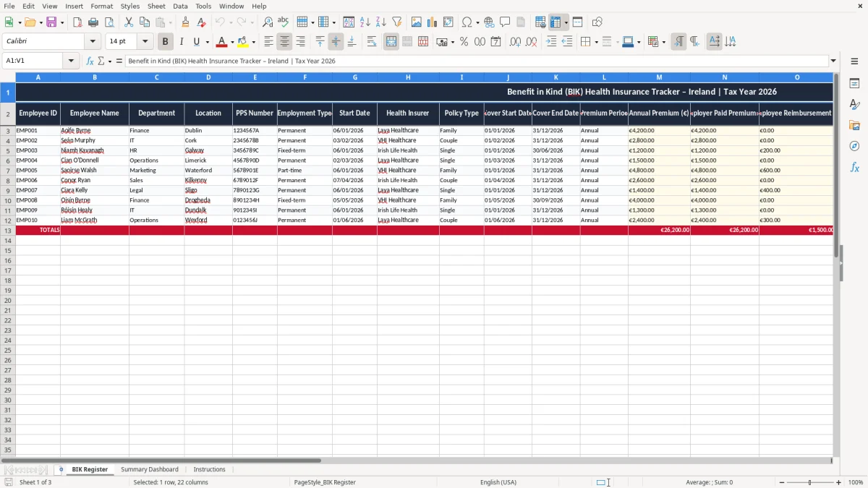Viewport: 868px width, 488px height.
Task: Switch to Instructions sheet tab
Action: pyautogui.click(x=210, y=469)
